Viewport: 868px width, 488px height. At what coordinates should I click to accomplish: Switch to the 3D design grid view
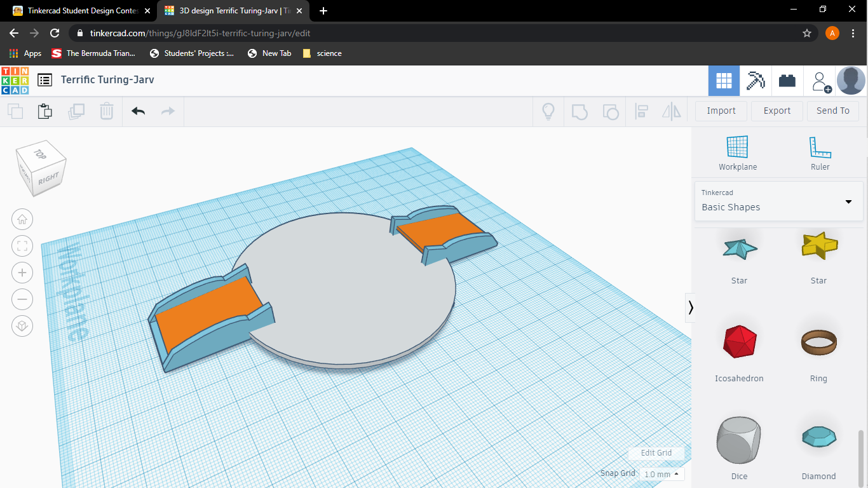click(724, 81)
